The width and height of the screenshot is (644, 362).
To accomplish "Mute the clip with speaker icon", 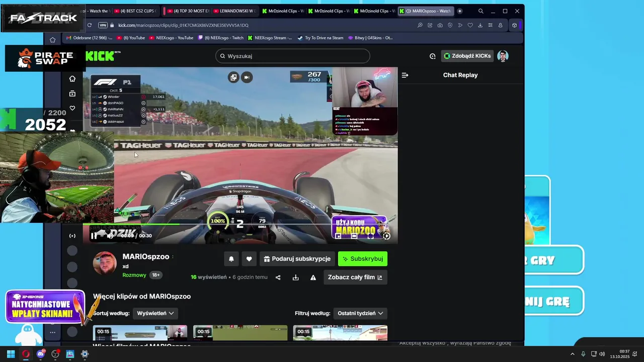I will tap(110, 236).
